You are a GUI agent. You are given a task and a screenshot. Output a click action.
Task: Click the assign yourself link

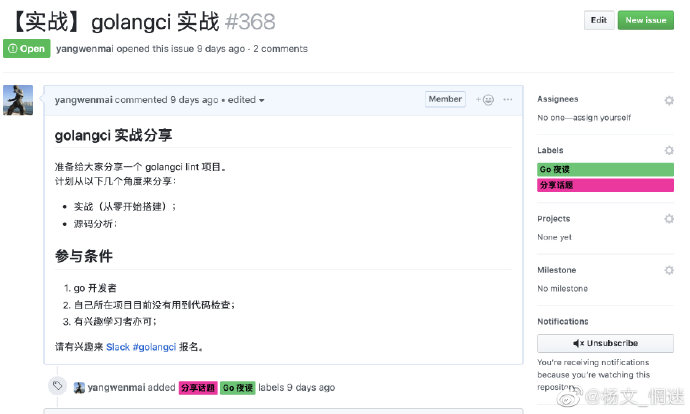tap(602, 117)
